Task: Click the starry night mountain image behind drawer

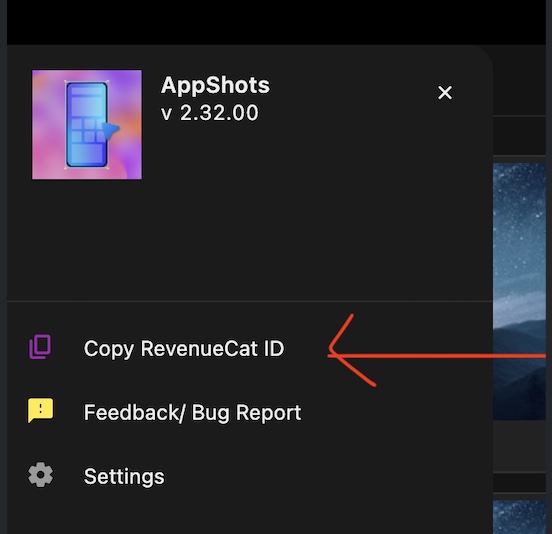Action: (x=519, y=291)
